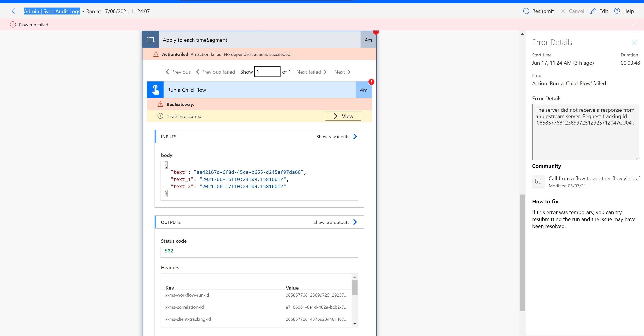644x336 pixels.
Task: Click the Community speech bubble icon
Action: click(538, 182)
